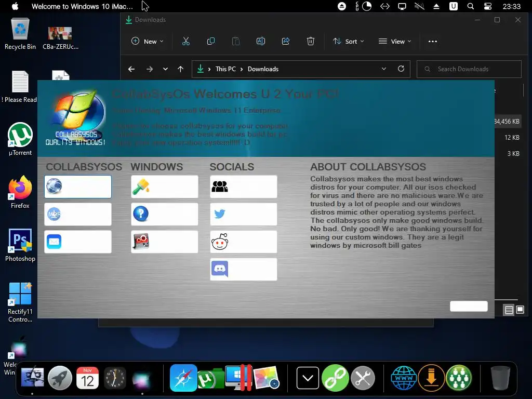This screenshot has width=532, height=399.
Task: Open the red gears toolbox button under WINDOWS
Action: (x=165, y=242)
